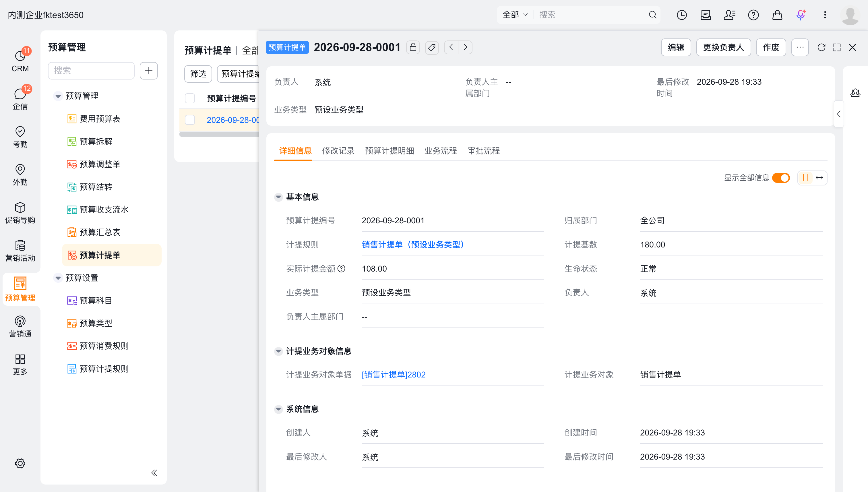Open the 营销通 module icon
Image resolution: width=868 pixels, height=492 pixels.
pyautogui.click(x=20, y=326)
